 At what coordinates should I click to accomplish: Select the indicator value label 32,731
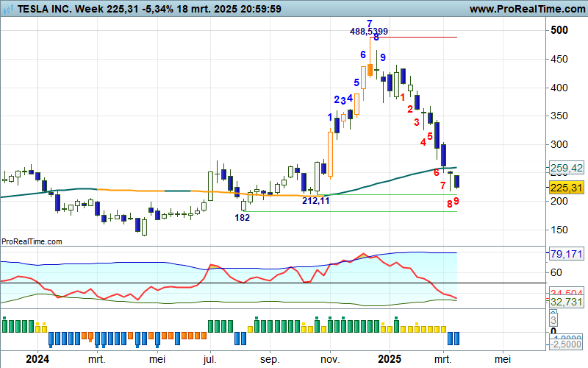coord(566,302)
